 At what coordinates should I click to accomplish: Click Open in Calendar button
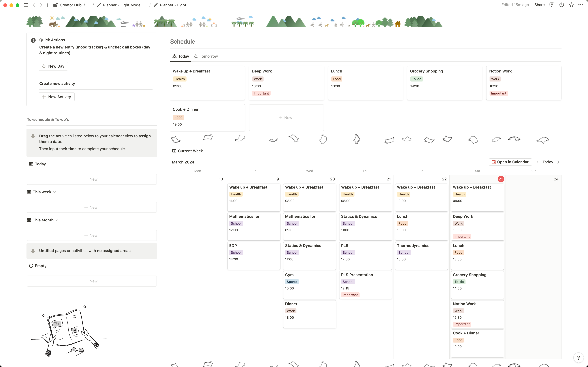510,162
